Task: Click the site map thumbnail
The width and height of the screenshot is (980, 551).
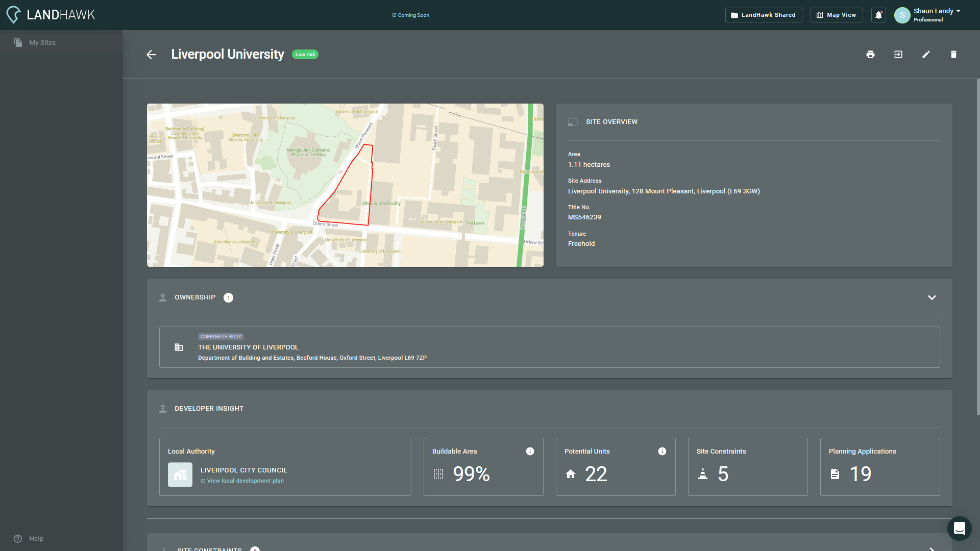Action: tap(345, 185)
